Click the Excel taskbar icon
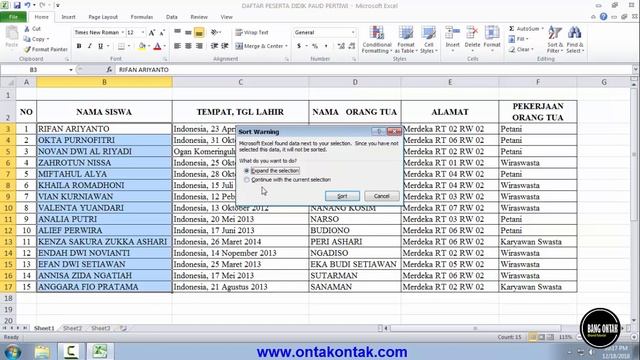This screenshot has height=360, width=640. tap(99, 351)
